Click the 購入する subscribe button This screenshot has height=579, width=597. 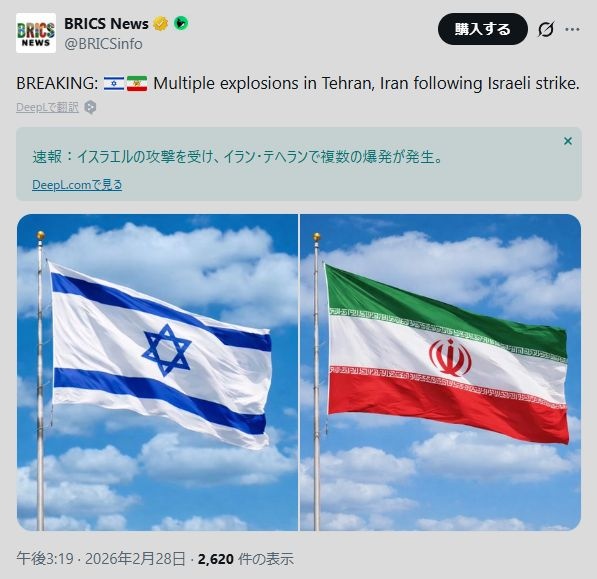(482, 29)
